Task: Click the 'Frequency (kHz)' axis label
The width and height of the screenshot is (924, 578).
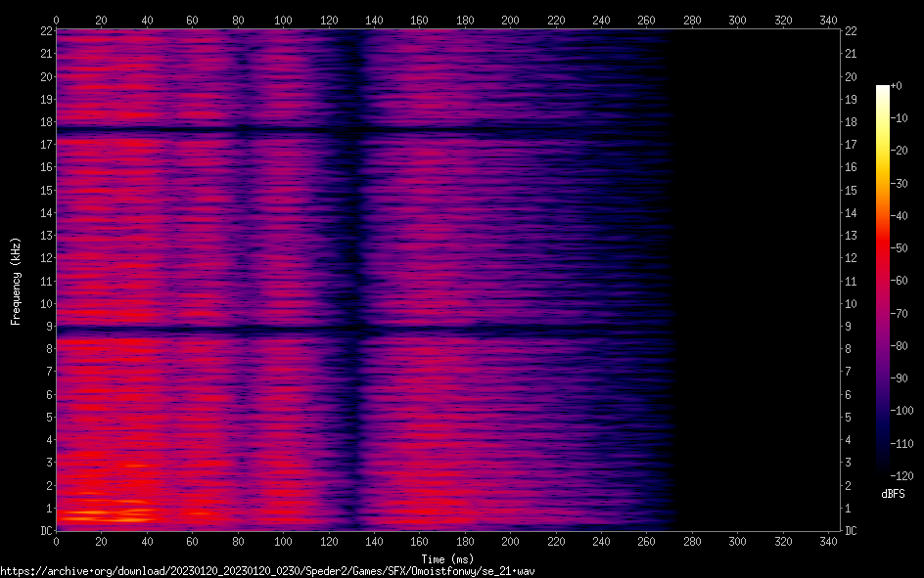Action: (16, 280)
